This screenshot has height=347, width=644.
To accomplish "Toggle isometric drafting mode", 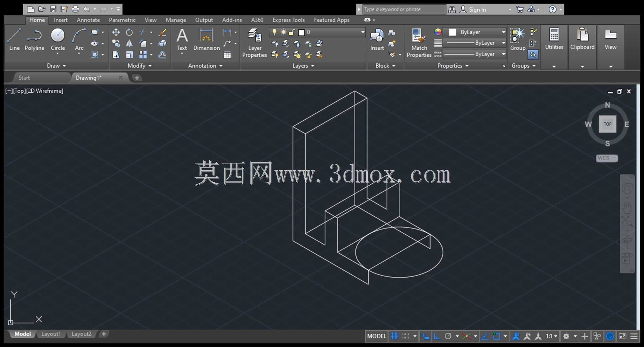I will (466, 336).
